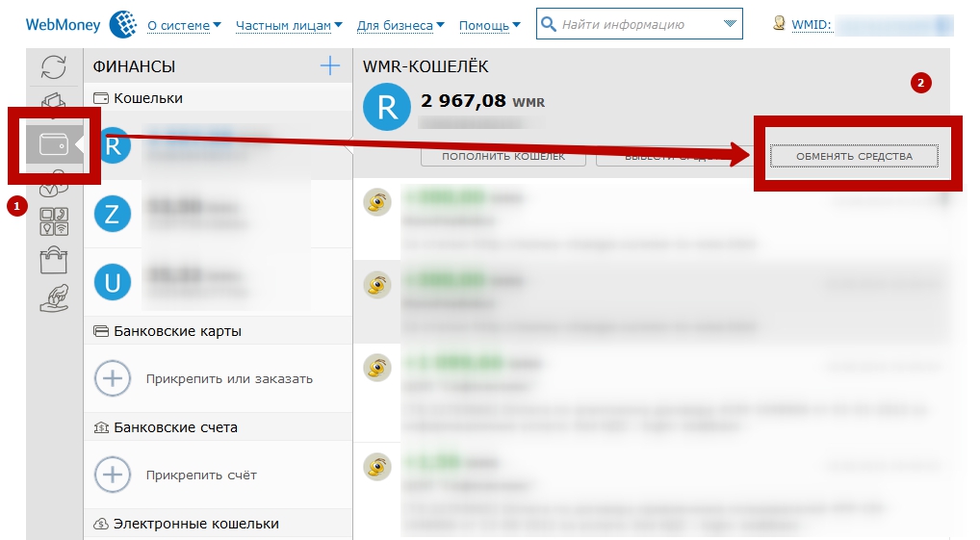The height and width of the screenshot is (540, 980).
Task: Open second transaction ant icon
Action: coord(376,285)
